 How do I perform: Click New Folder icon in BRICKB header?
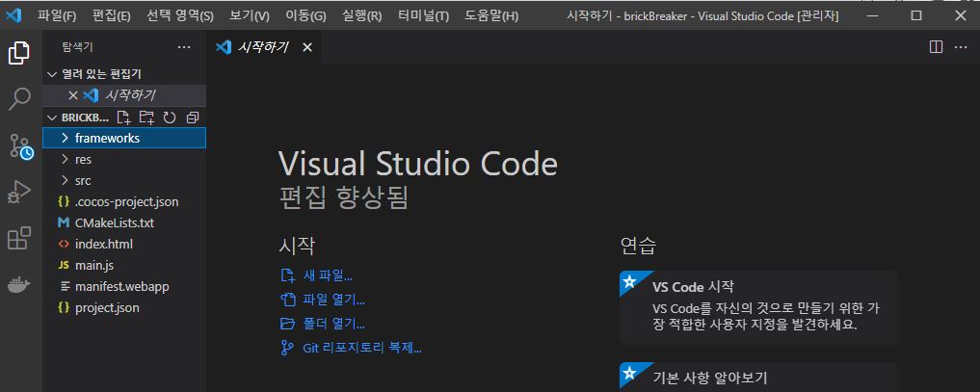(146, 118)
